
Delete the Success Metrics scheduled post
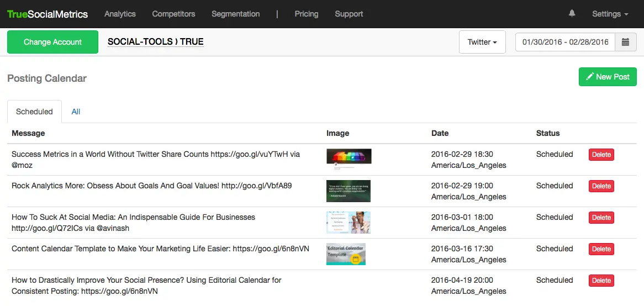tap(601, 155)
